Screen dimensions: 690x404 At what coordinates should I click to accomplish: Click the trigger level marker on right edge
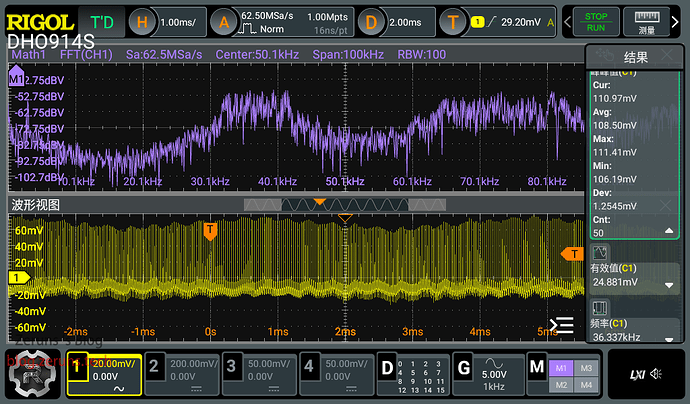572,254
